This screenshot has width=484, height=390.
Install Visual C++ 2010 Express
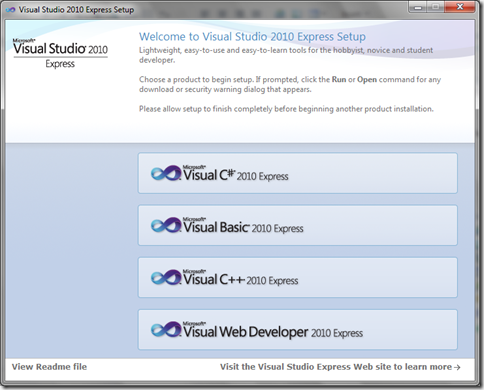[298, 277]
